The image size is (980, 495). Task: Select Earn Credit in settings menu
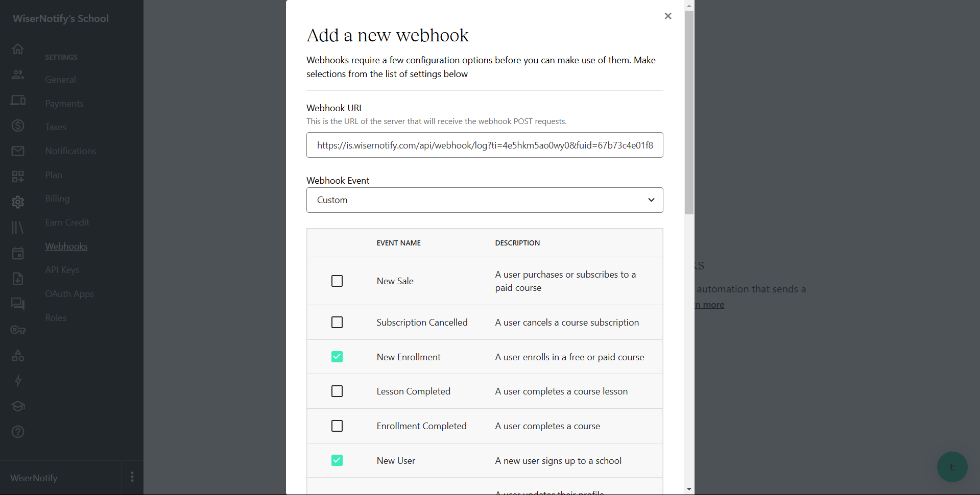click(67, 222)
